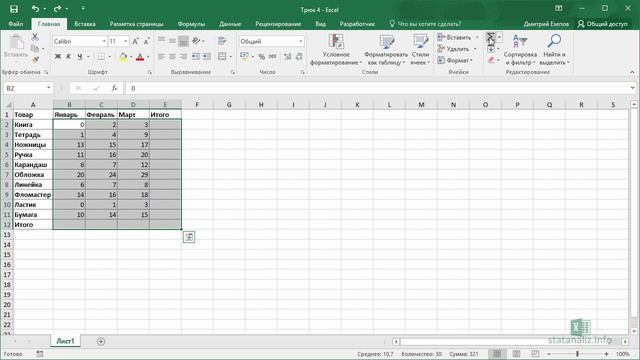Decrease font size with the smaller A
This screenshot has height=360, width=640.
tap(147, 41)
